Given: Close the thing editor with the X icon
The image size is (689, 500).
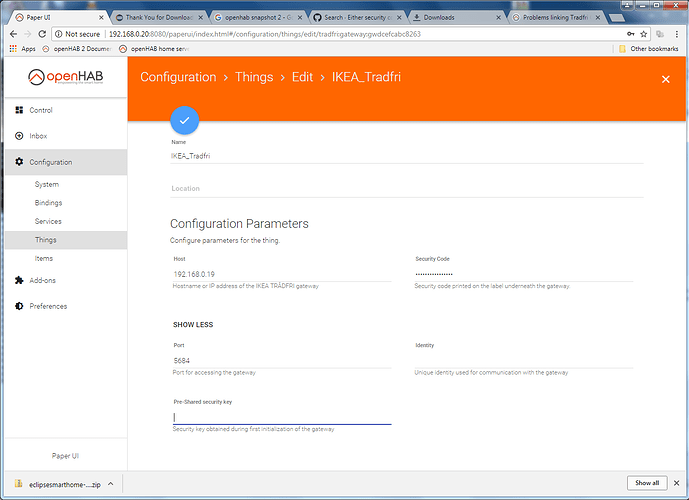Looking at the screenshot, I should tap(666, 79).
